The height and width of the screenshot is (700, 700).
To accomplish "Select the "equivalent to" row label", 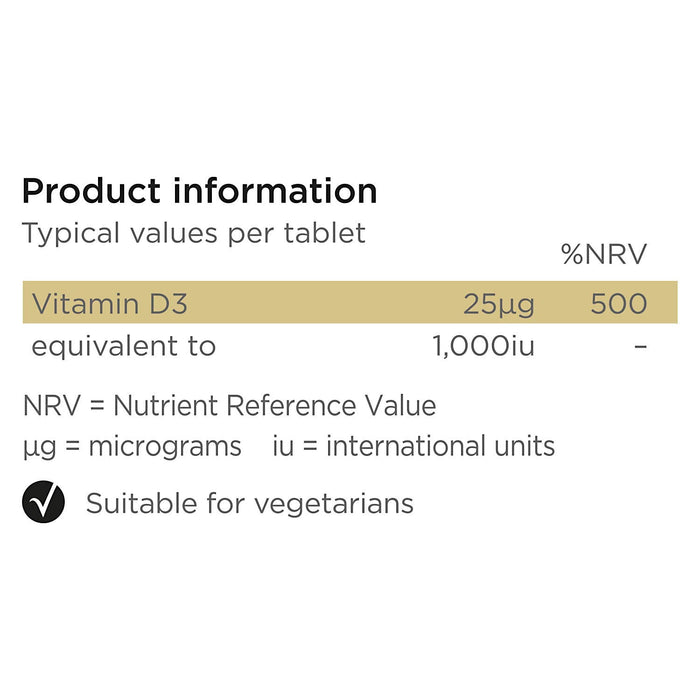I will coord(124,347).
